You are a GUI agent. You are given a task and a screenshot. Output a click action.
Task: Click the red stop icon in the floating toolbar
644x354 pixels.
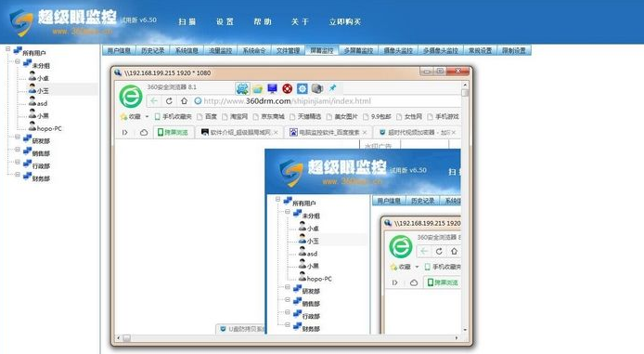(x=287, y=88)
